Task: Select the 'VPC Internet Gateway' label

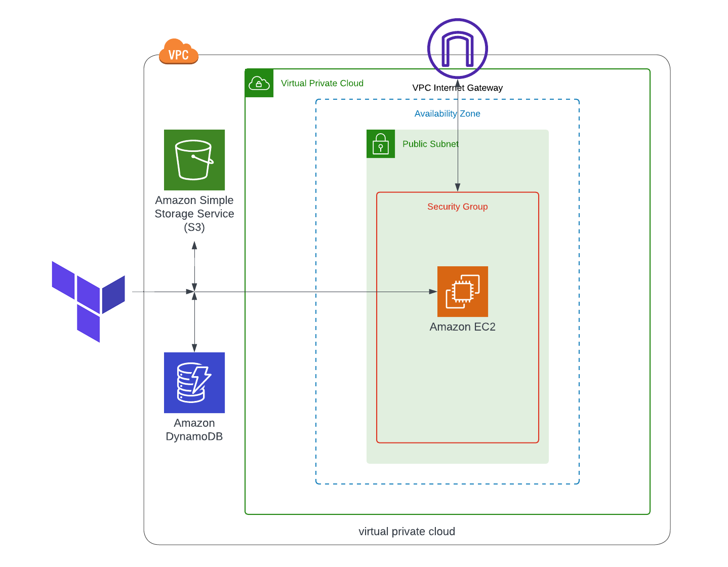Action: click(458, 88)
